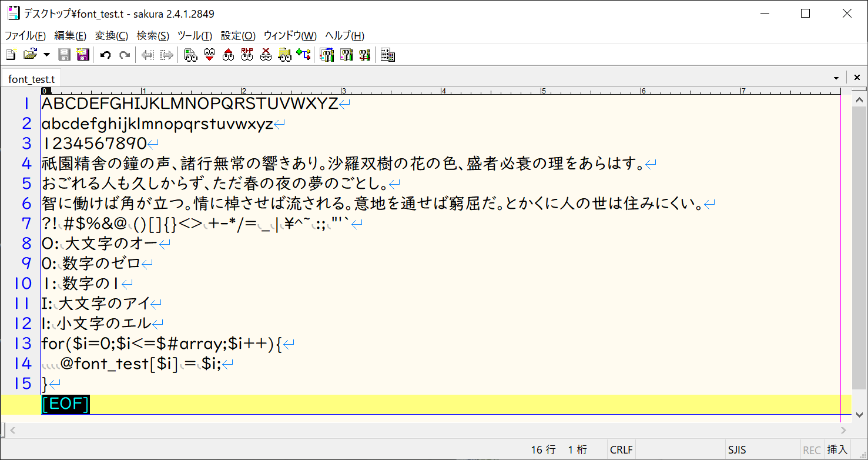
Task: Click the "16 行 1 桁" cursor position status
Action: (x=559, y=450)
